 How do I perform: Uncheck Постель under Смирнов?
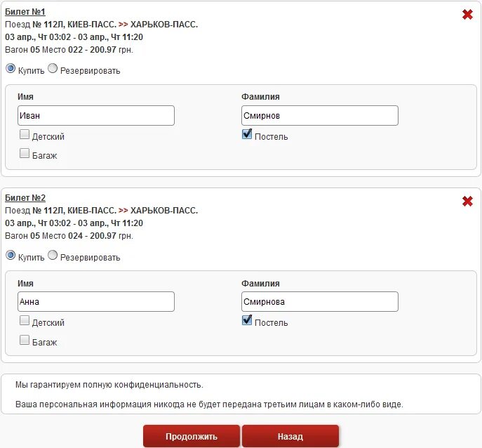[x=247, y=134]
